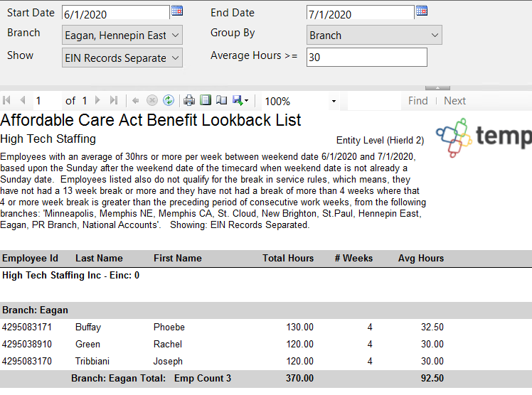Click last name Green
Screen dimensions: 532x395
coord(87,344)
